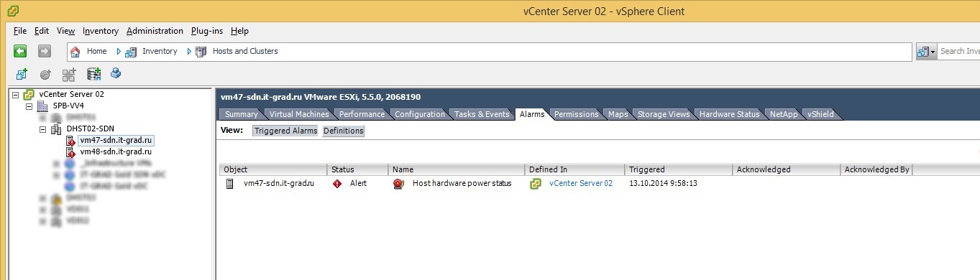This screenshot has height=280, width=980.
Task: Click the red Alert status diamond icon
Action: (337, 184)
